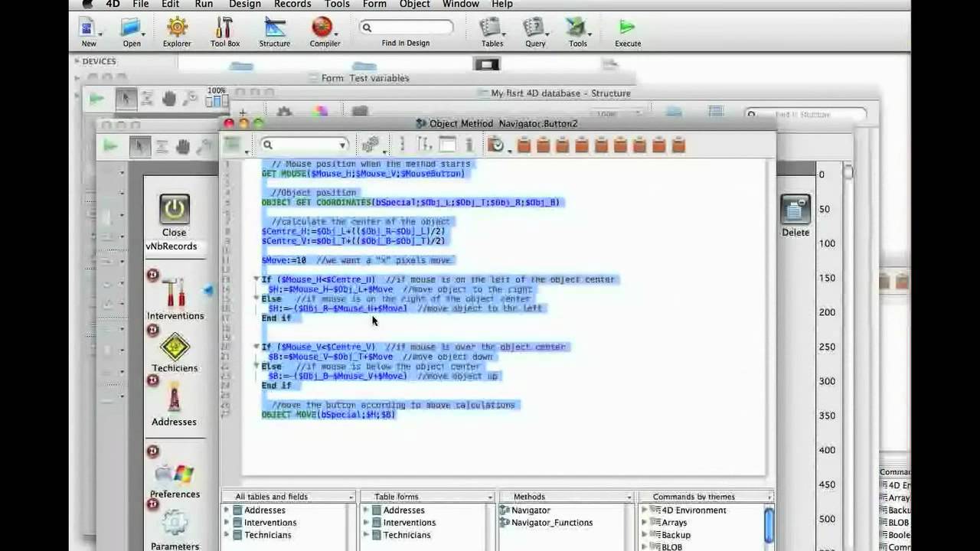Select Interventions in Table forms list
980x551 pixels.
(410, 523)
